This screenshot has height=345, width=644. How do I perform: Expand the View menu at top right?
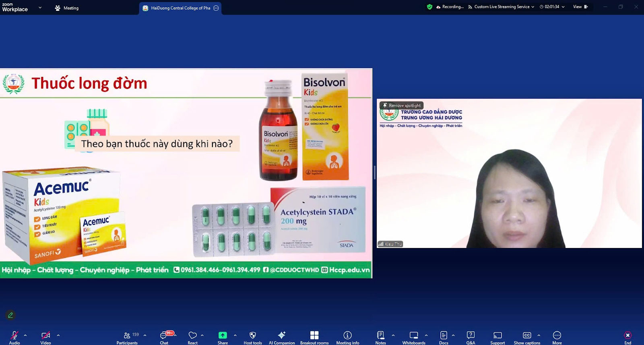click(580, 7)
